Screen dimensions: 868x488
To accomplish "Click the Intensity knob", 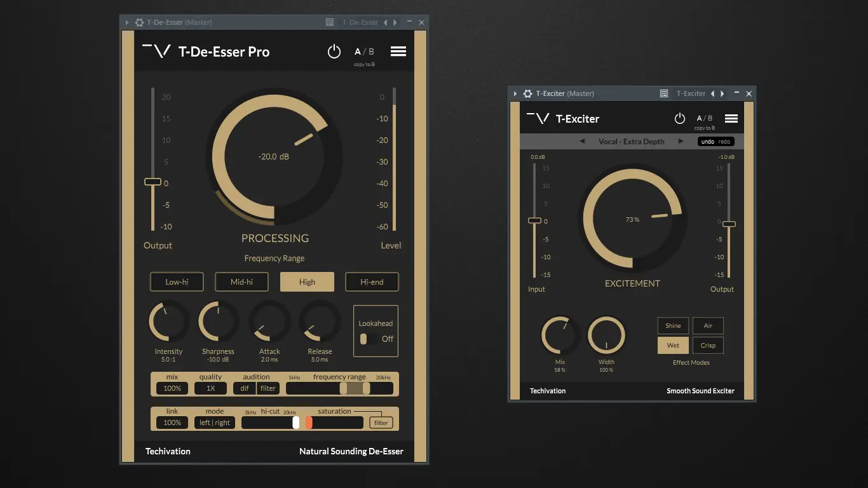I will (x=168, y=322).
